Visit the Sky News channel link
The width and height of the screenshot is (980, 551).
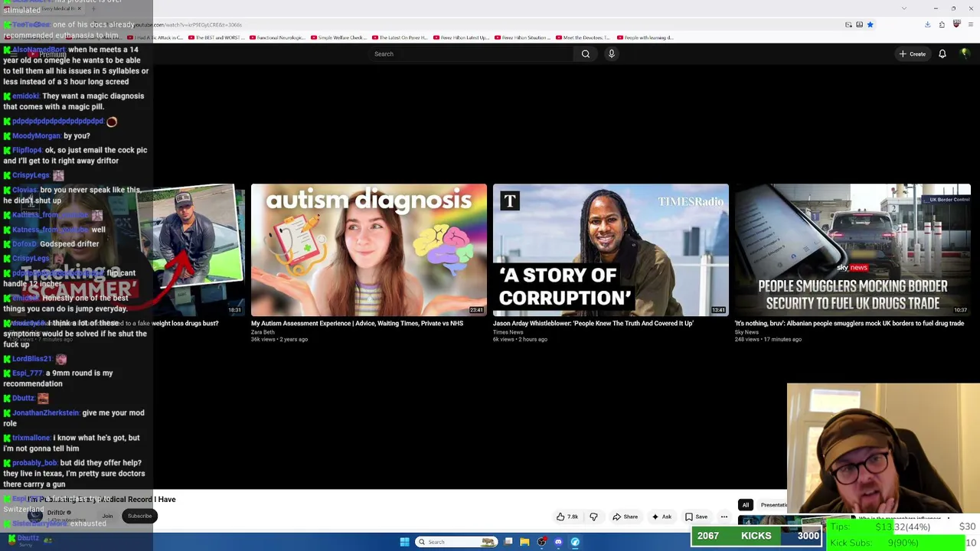[x=746, y=332]
